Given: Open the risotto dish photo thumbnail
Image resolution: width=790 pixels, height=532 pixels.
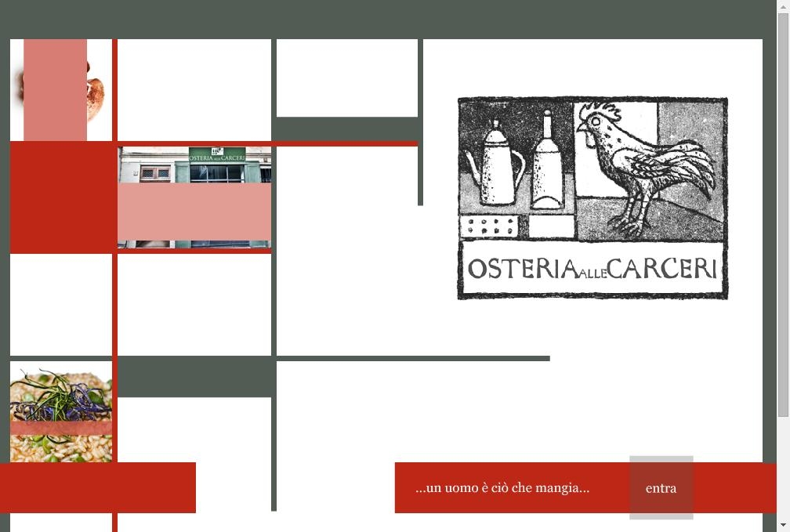Looking at the screenshot, I should [61, 411].
